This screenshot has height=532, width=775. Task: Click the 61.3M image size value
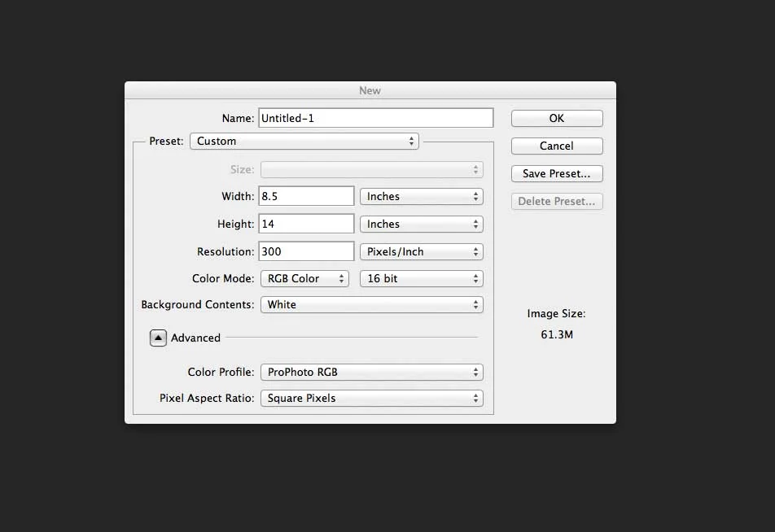point(557,335)
